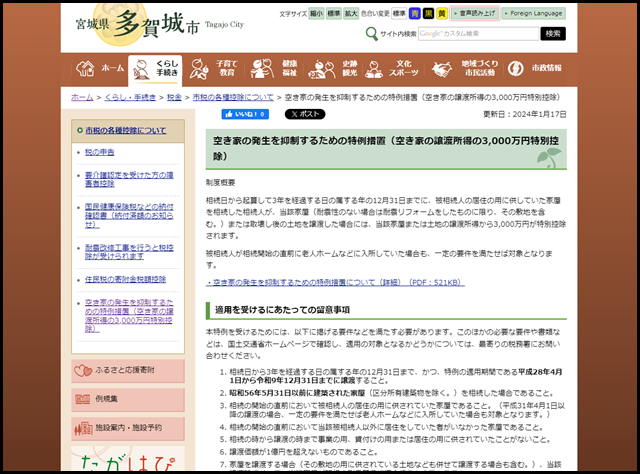Click the Facebook いいね button

point(245,114)
